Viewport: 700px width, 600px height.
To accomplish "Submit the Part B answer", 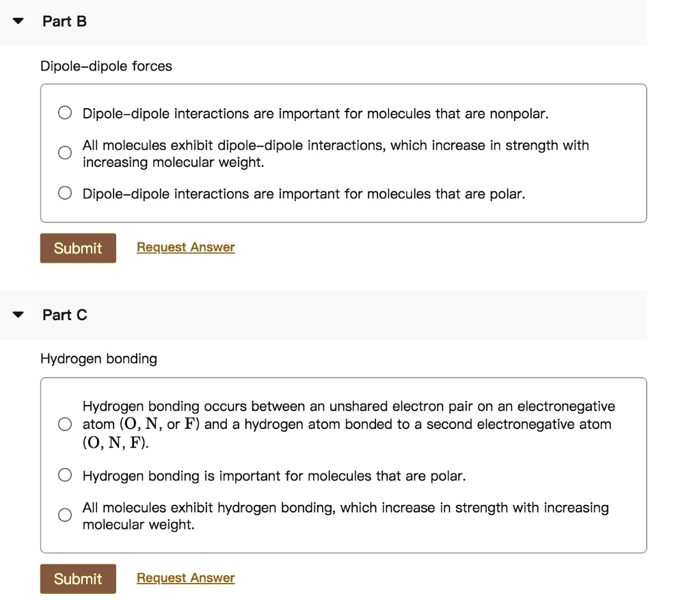I will coord(77,248).
